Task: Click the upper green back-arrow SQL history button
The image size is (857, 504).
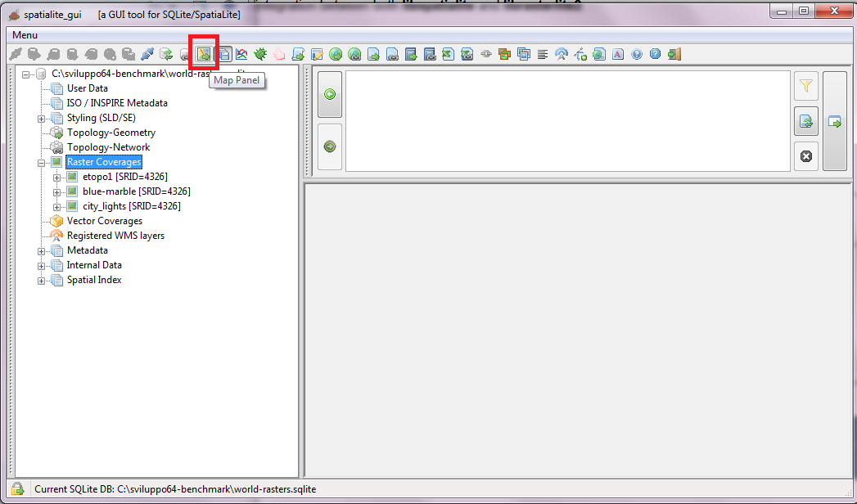Action: click(330, 94)
